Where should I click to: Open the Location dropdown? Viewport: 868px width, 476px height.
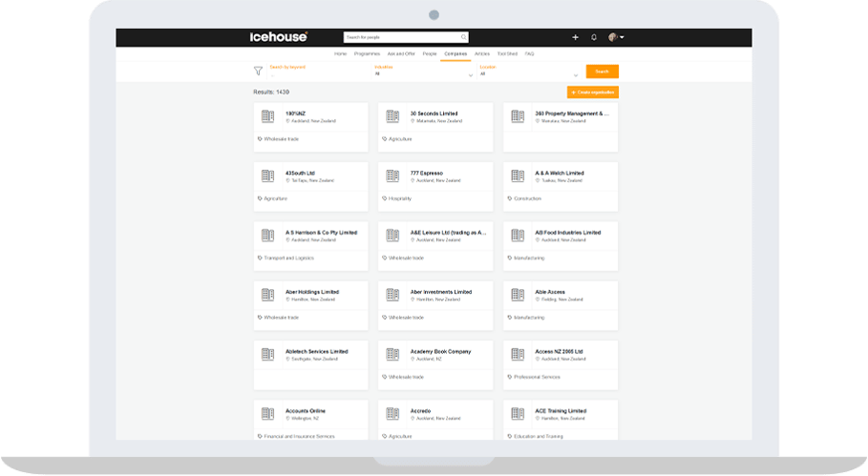tap(529, 72)
